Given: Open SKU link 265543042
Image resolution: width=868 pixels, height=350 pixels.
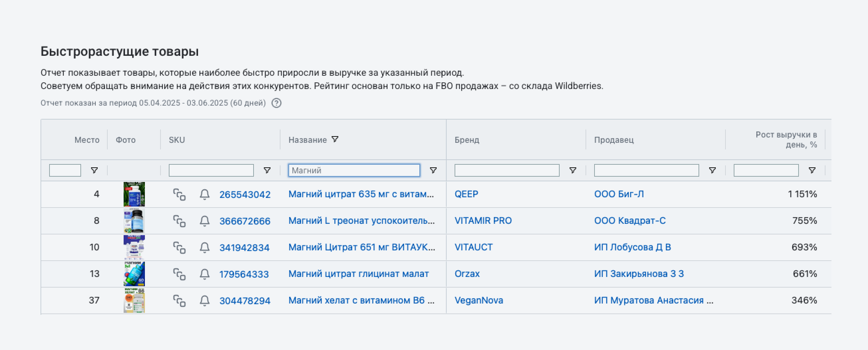Looking at the screenshot, I should [x=245, y=195].
